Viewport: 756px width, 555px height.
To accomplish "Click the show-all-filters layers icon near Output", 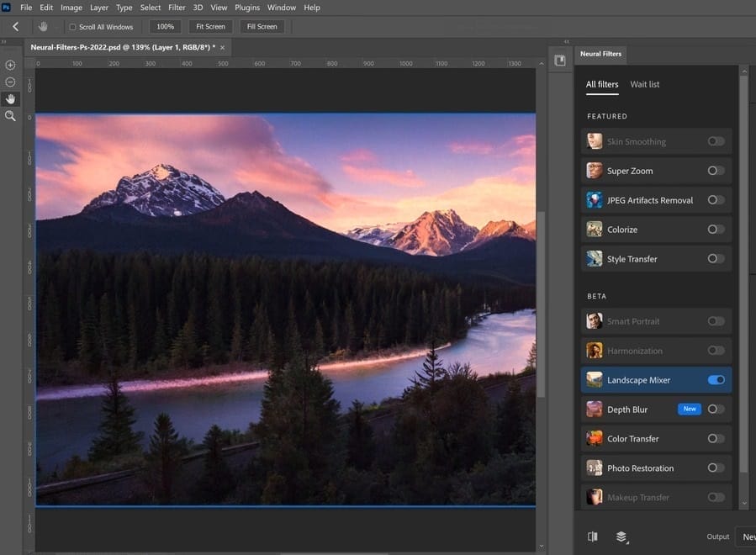I will 621,536.
